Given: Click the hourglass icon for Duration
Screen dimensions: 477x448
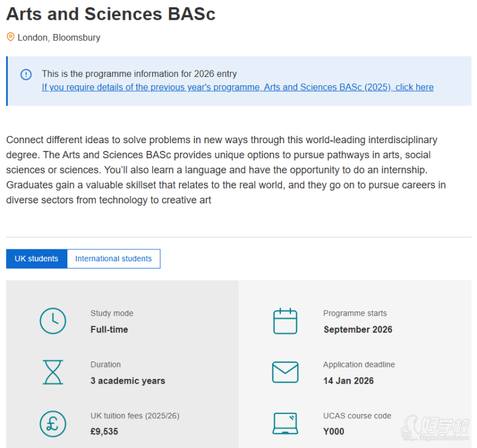Looking at the screenshot, I should pyautogui.click(x=53, y=372).
